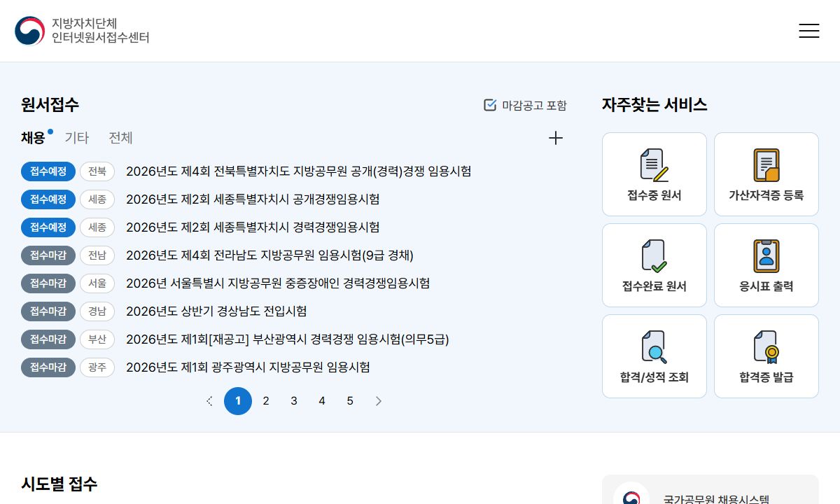The image size is (840, 504).
Task: Switch to the 채용 tab
Action: point(33,138)
